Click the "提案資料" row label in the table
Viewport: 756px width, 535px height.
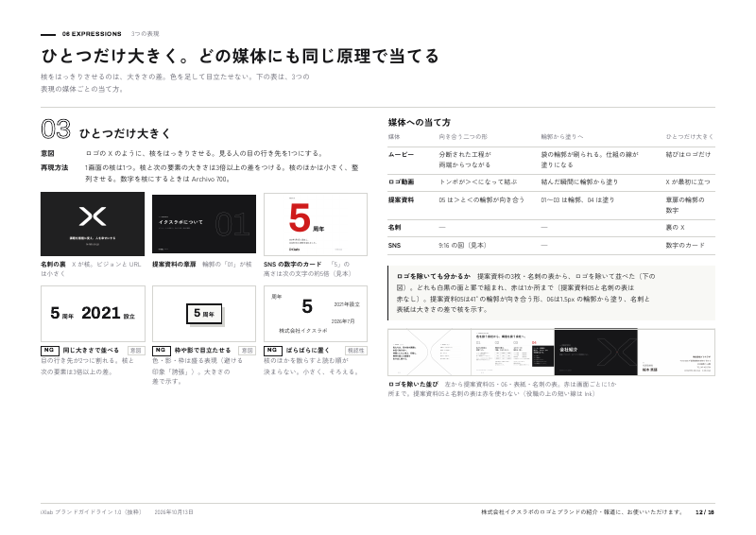(401, 200)
